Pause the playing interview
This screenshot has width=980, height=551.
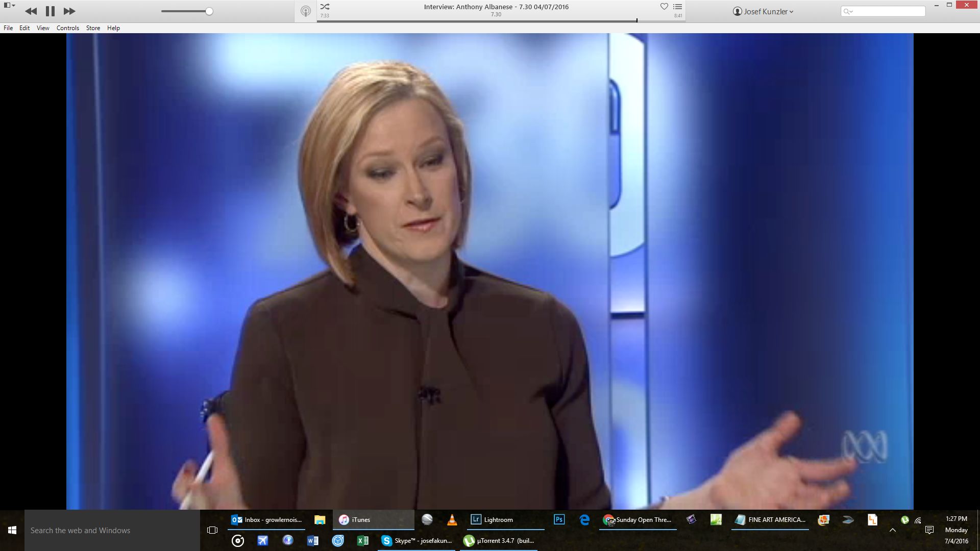(x=50, y=11)
